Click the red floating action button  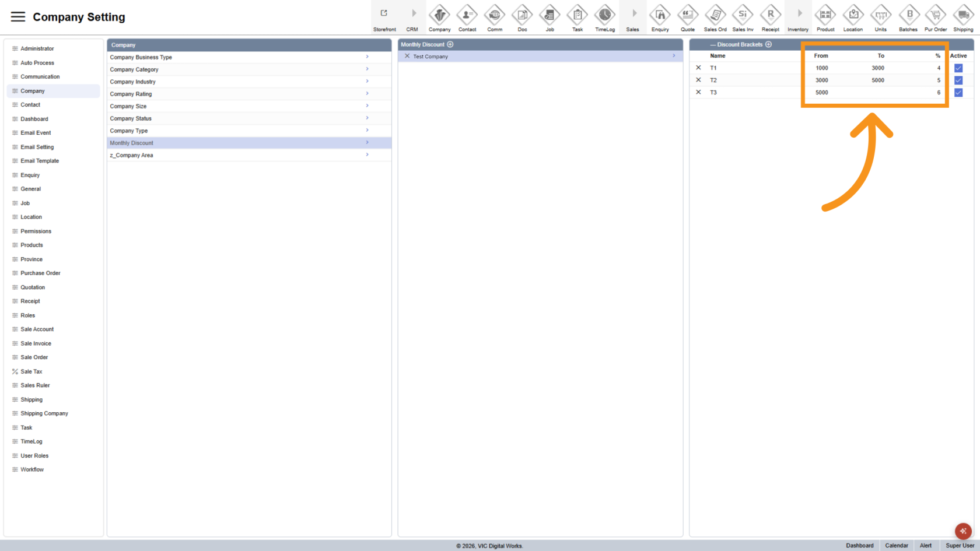(963, 531)
